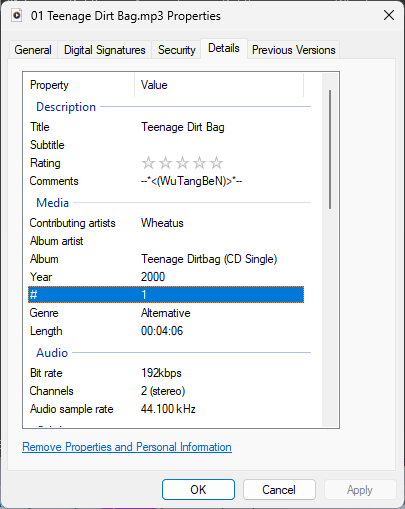Set rating to one star
The image size is (405, 509).
pos(148,163)
